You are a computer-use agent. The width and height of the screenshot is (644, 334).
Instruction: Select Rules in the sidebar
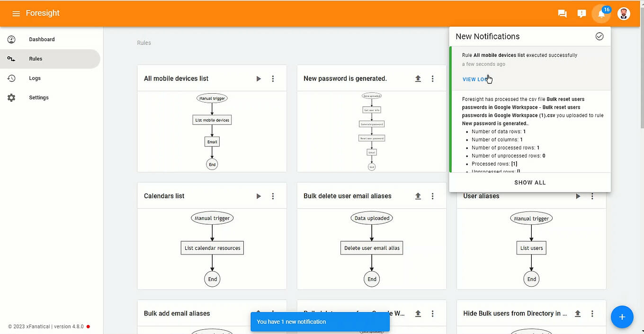click(x=50, y=59)
